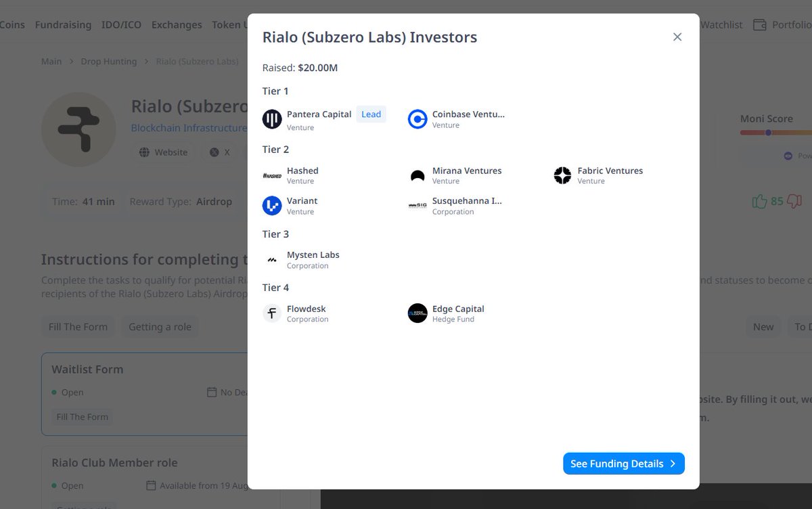Viewport: 812px width, 509px height.
Task: Click the Edge Capital logo icon
Action: tap(418, 313)
